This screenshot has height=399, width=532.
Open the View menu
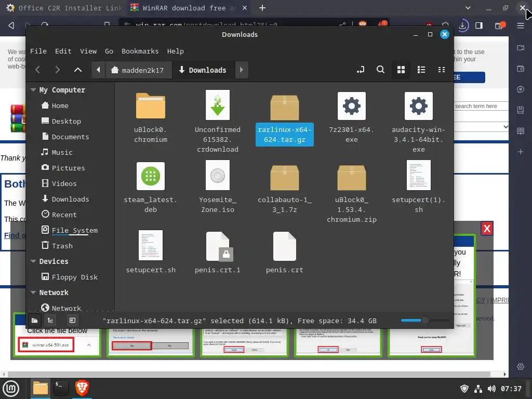[88, 51]
